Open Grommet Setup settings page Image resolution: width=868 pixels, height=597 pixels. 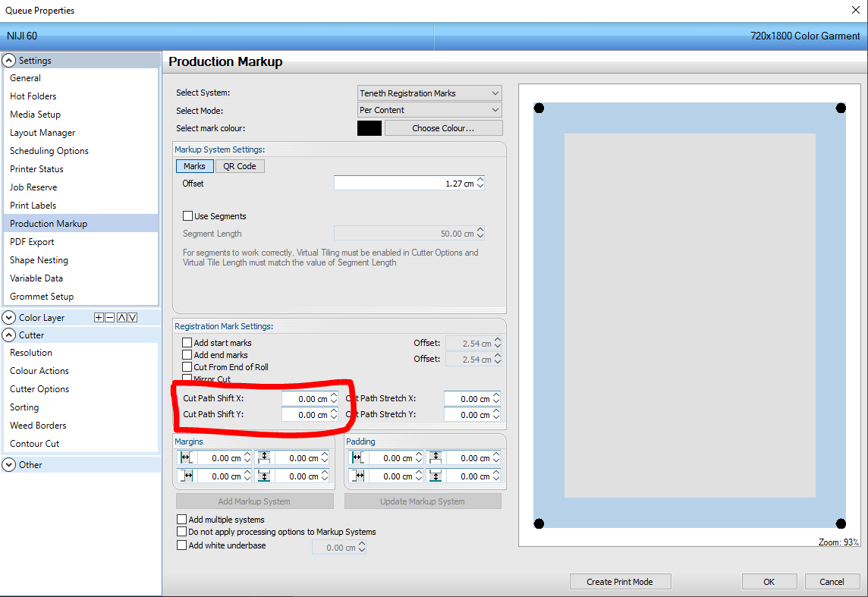(40, 296)
